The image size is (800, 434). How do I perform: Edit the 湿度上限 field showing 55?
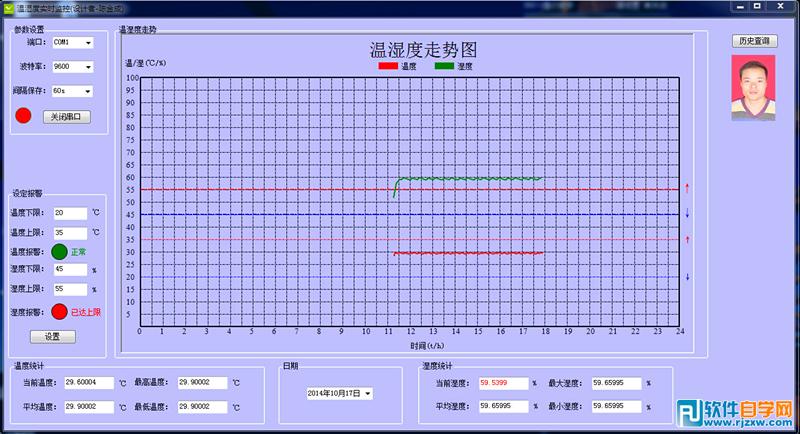70,289
